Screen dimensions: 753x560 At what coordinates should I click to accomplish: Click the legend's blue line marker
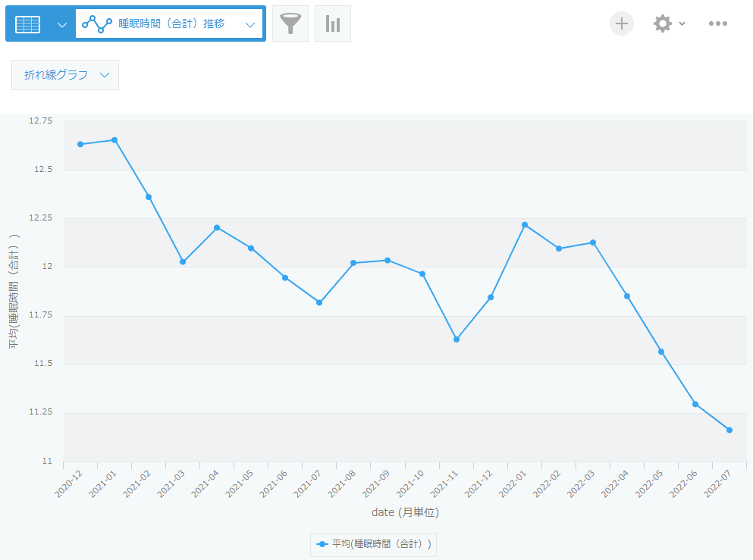point(322,544)
